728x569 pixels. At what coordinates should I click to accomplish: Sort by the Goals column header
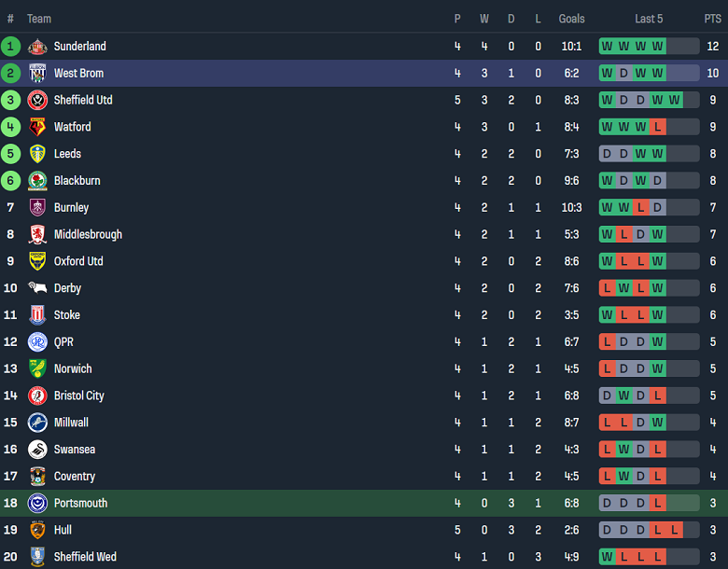pos(571,19)
